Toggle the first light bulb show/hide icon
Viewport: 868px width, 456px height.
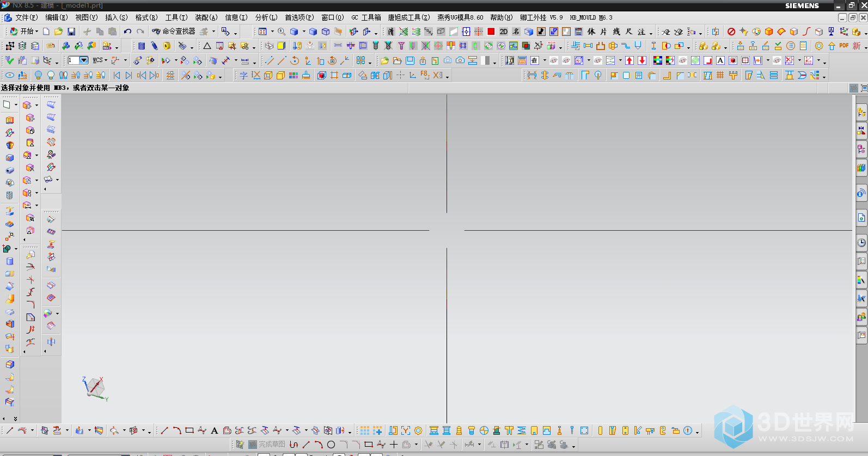(x=38, y=75)
